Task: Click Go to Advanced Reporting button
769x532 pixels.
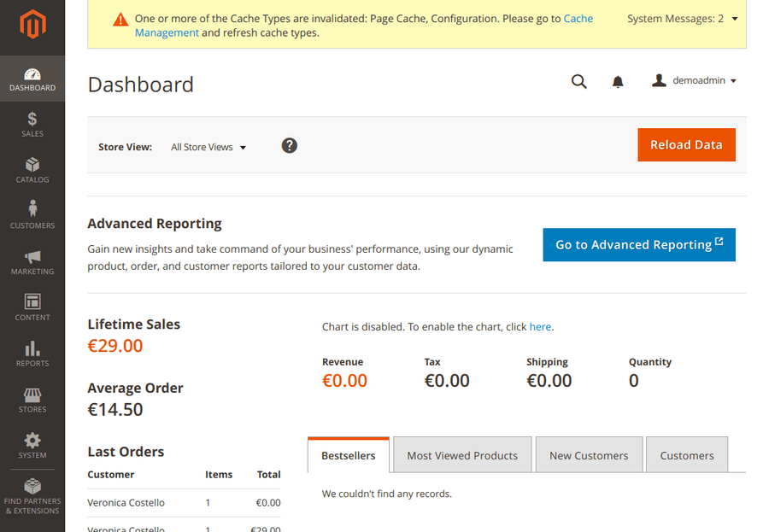Action: tap(639, 245)
